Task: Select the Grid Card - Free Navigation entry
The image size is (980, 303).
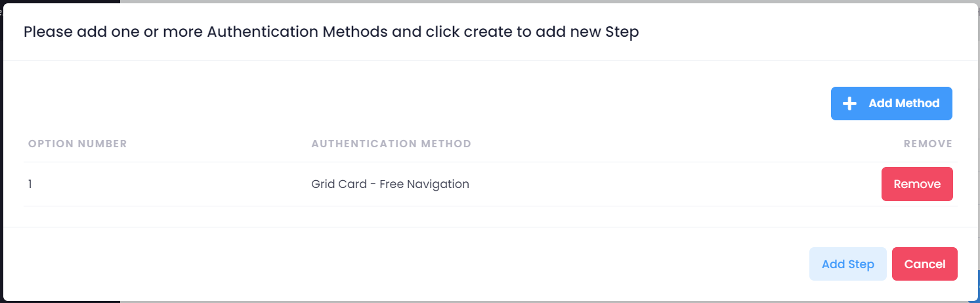Action: tap(390, 184)
